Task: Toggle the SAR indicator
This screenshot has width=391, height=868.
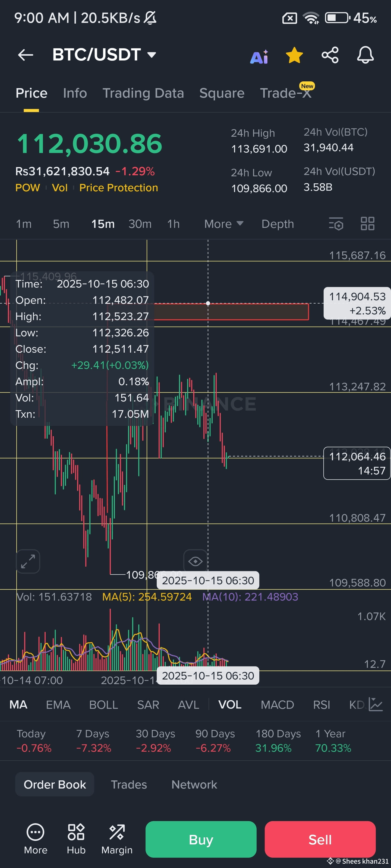Action: click(148, 705)
